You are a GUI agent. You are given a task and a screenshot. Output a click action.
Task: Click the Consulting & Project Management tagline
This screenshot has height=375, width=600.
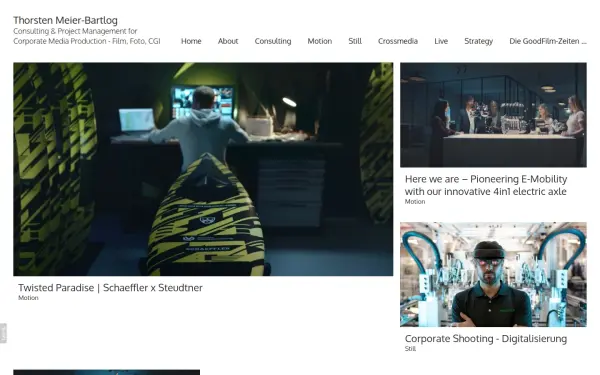(x=87, y=36)
